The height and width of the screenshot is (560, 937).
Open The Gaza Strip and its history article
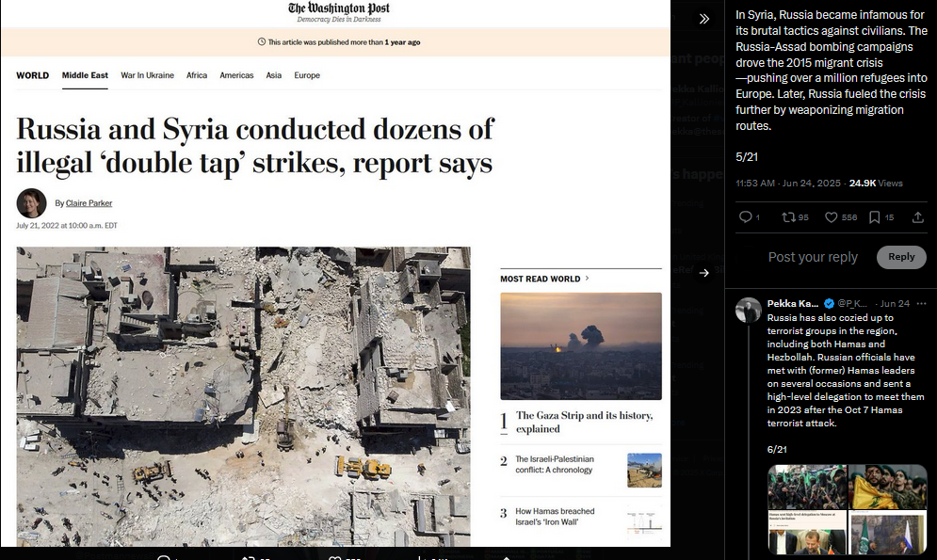[x=584, y=422]
